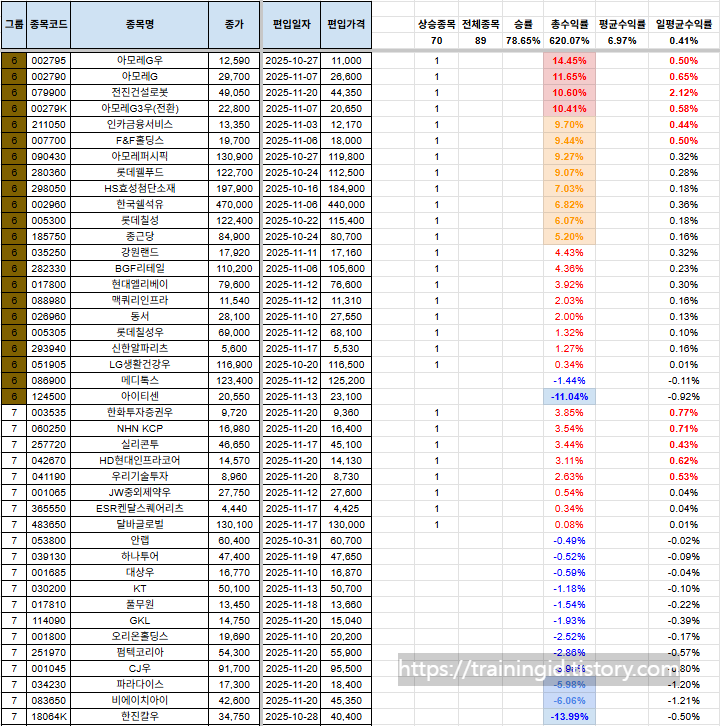The image size is (720, 726).
Task: Click the -11.04% return for 아이티센
Action: click(x=569, y=397)
